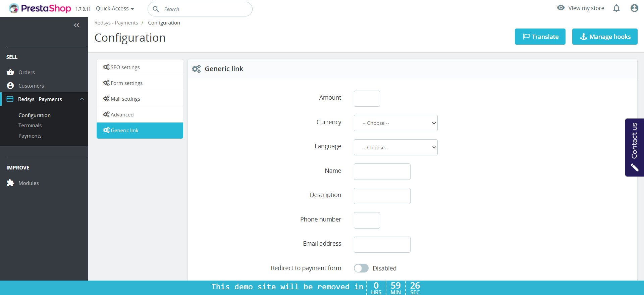Viewport: 644px width, 295px height.
Task: Open the Language dropdown
Action: tap(396, 147)
